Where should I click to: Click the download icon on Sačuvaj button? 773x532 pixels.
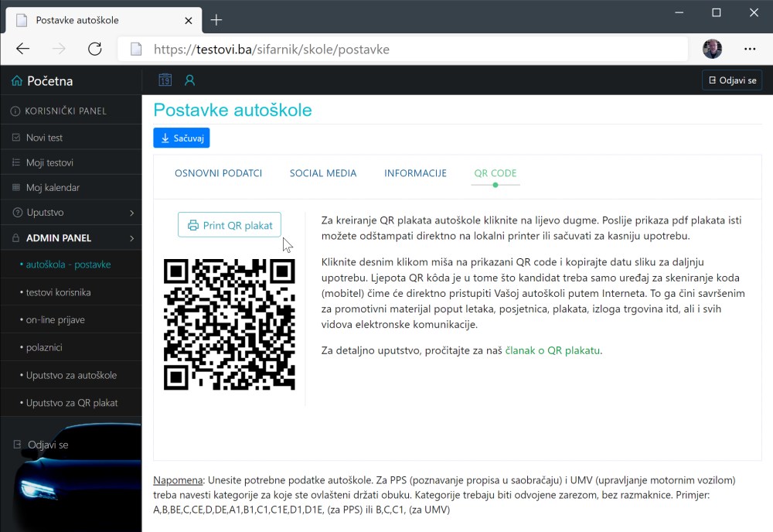[165, 138]
